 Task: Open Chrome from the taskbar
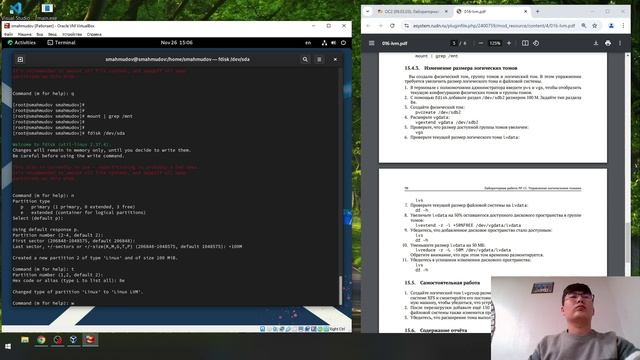[41, 340]
